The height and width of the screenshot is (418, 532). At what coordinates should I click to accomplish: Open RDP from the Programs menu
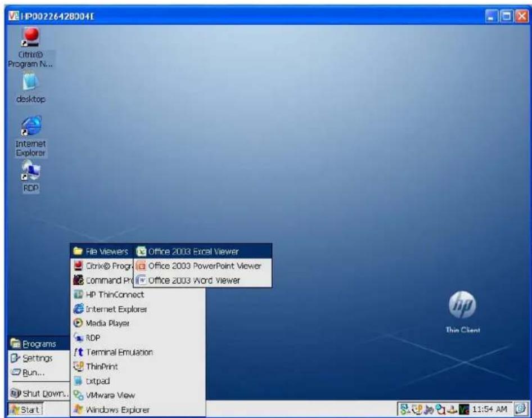(x=137, y=338)
